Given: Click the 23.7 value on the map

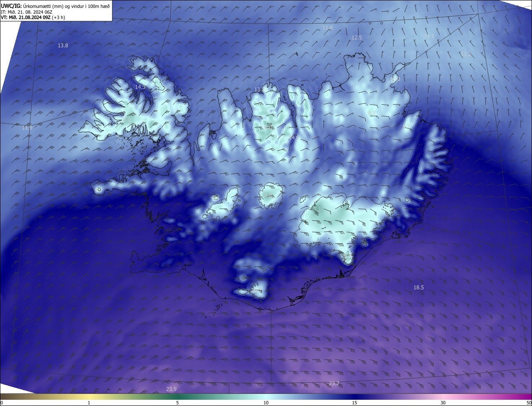Looking at the screenshot, I should tap(334, 383).
